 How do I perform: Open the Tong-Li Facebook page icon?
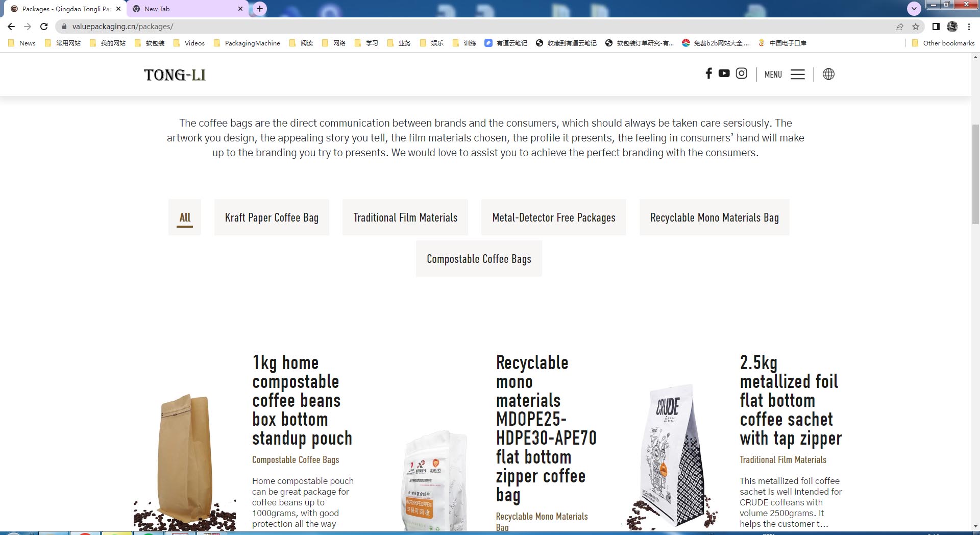708,74
